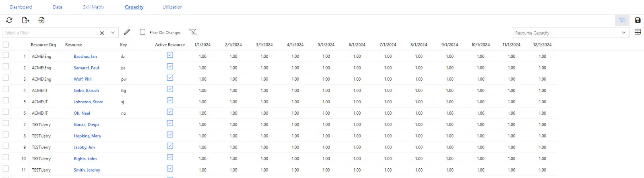Viewport: 644px width, 178px height.
Task: Open the table column layout icon
Action: (x=638, y=32)
